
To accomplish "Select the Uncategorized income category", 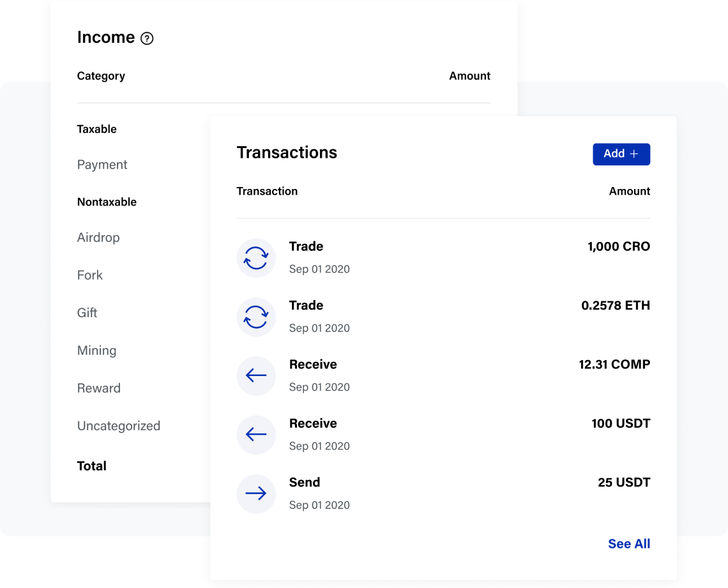I will tap(119, 426).
